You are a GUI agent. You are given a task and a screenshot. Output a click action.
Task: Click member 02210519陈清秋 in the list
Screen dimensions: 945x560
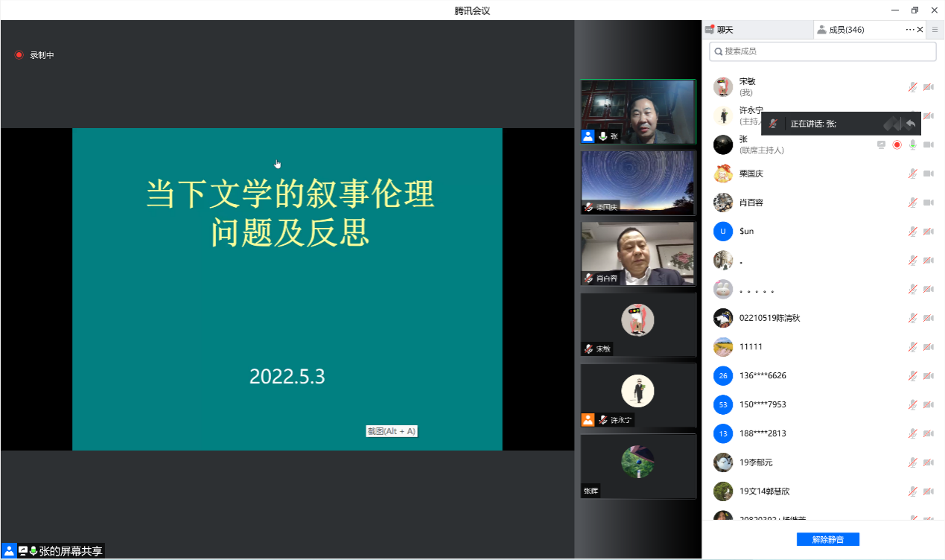[x=770, y=318]
